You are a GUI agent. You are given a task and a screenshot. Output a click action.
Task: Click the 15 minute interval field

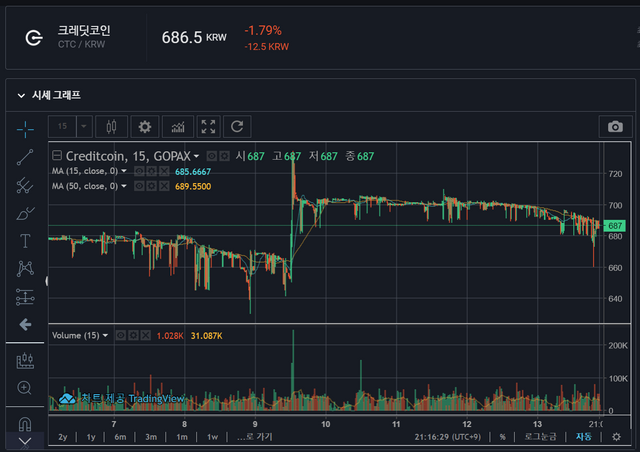pyautogui.click(x=62, y=127)
